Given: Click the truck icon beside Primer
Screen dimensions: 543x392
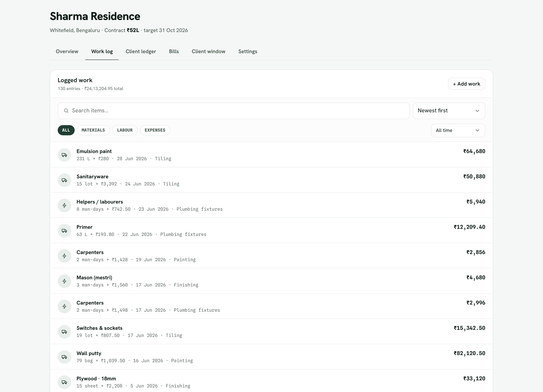Looking at the screenshot, I should click(x=64, y=231).
